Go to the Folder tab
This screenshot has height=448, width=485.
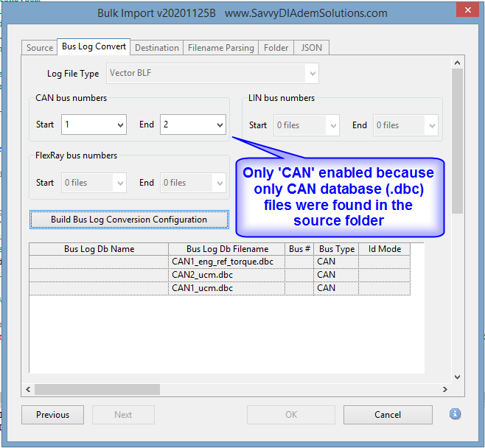pyautogui.click(x=276, y=48)
